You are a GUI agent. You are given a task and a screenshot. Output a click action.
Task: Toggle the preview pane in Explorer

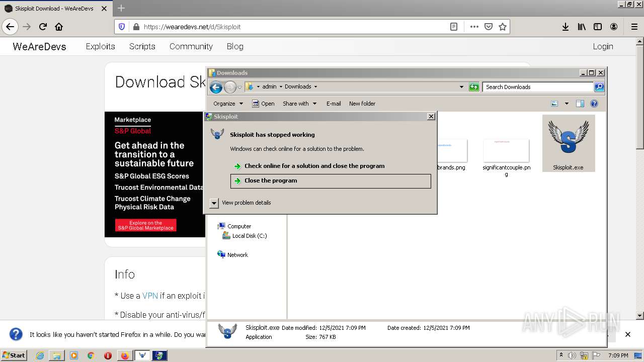point(580,104)
